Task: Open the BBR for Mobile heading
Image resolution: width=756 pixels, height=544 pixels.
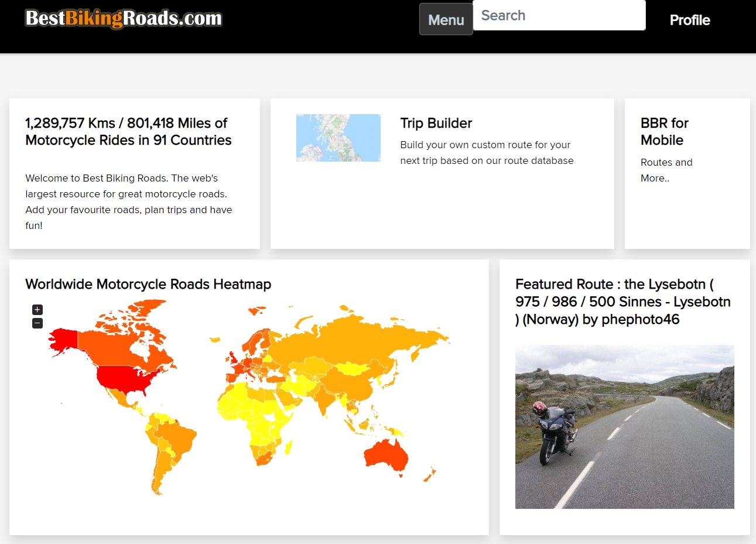Action: tap(665, 132)
